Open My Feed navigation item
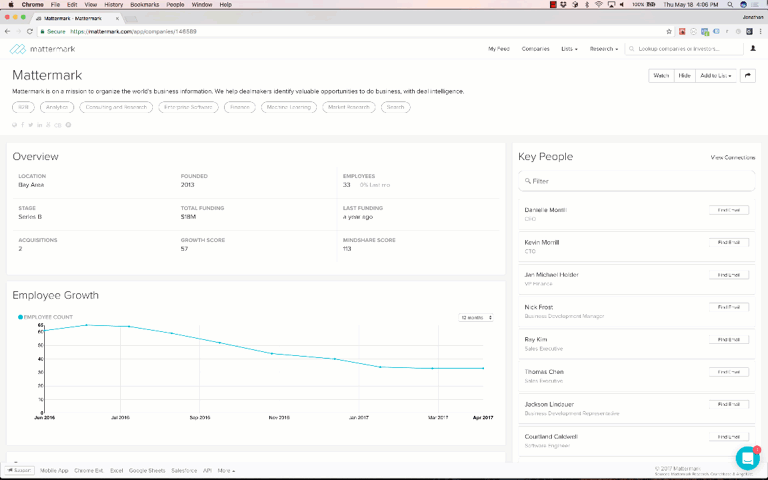The image size is (768, 480). (x=499, y=49)
